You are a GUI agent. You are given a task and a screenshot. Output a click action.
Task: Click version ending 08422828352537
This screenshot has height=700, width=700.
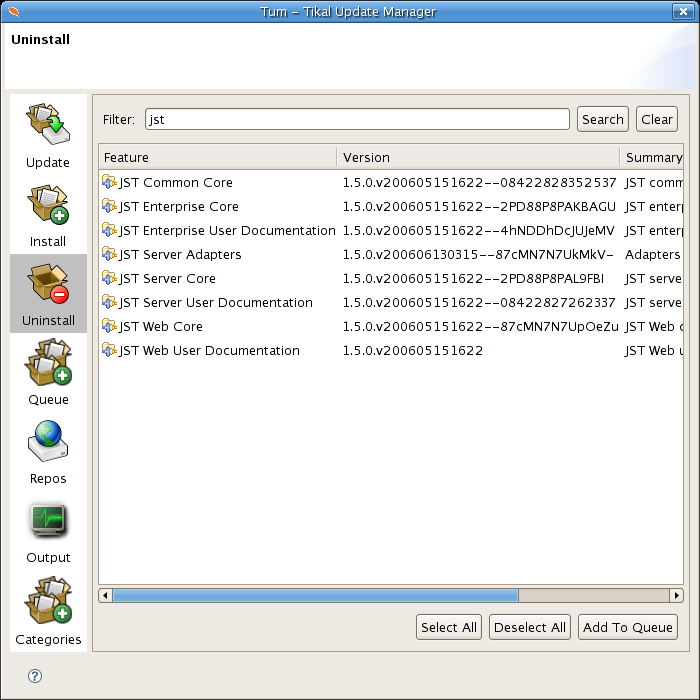tap(479, 182)
